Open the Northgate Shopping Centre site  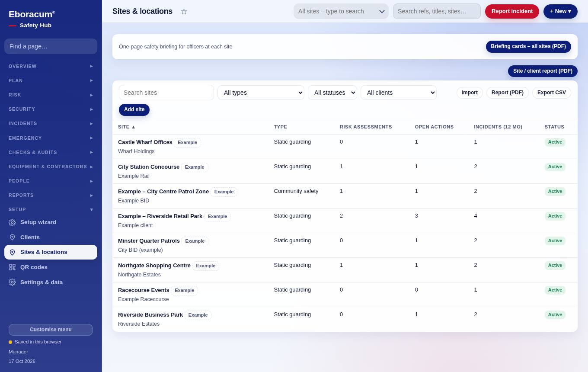[154, 266]
